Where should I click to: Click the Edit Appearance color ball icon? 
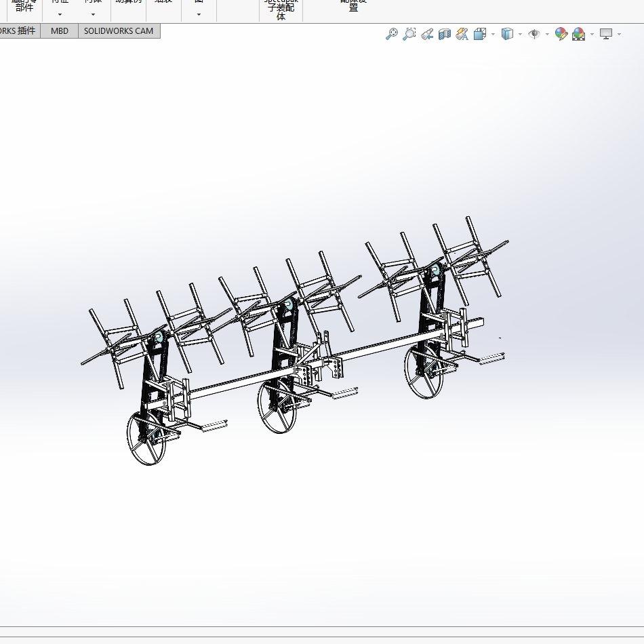click(x=561, y=34)
